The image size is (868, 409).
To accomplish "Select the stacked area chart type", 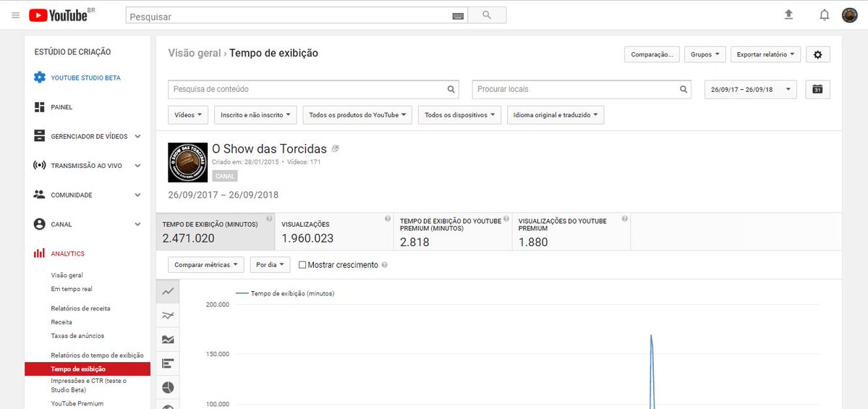I will 168,340.
